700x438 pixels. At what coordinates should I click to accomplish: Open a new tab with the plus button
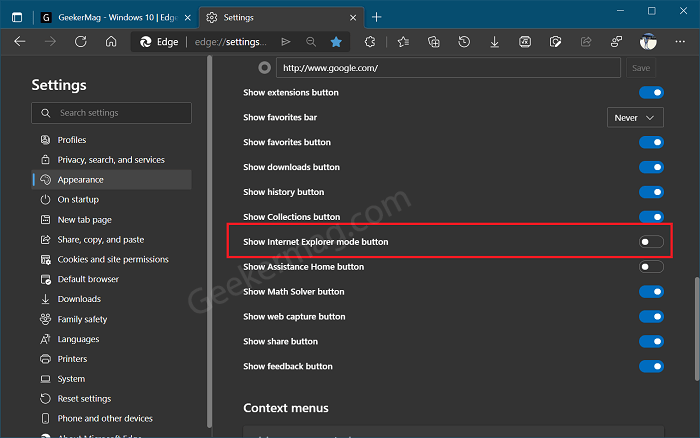tap(376, 17)
